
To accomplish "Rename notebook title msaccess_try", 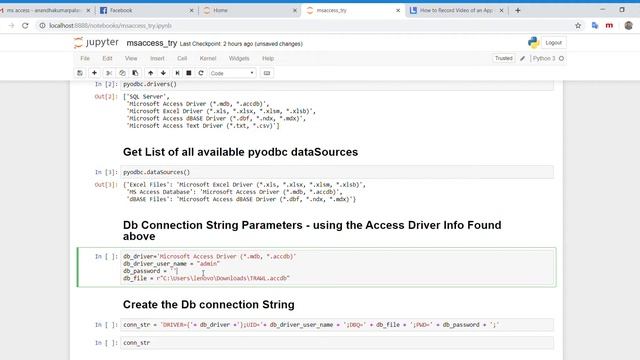I will (x=151, y=43).
